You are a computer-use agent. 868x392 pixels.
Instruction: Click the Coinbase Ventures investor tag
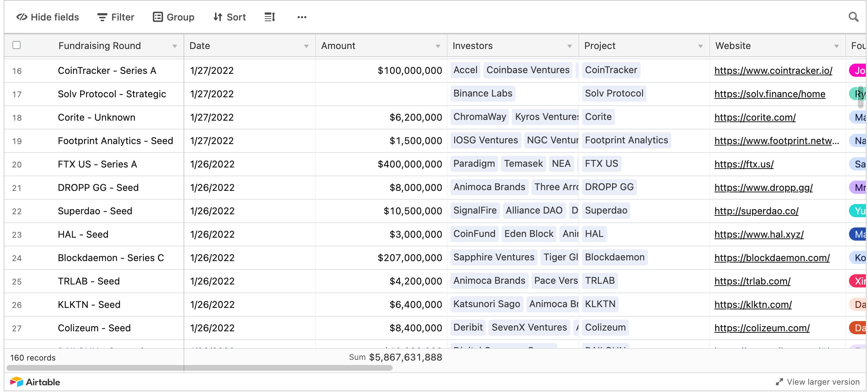point(528,70)
